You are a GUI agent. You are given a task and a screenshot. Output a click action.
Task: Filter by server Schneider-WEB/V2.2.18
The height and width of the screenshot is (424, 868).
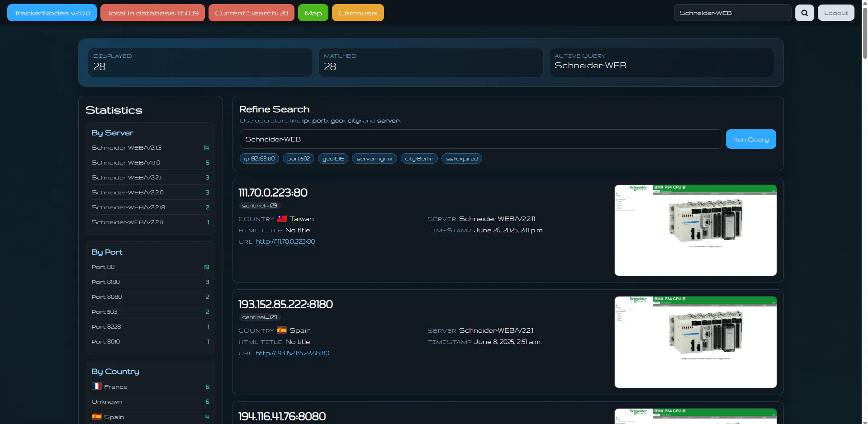click(150, 207)
